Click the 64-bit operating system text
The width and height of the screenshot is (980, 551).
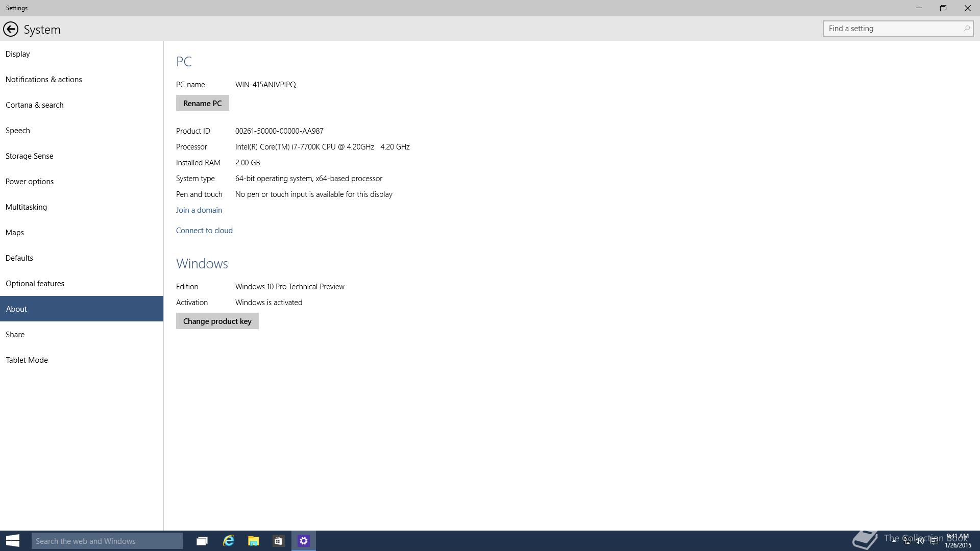[x=309, y=178]
